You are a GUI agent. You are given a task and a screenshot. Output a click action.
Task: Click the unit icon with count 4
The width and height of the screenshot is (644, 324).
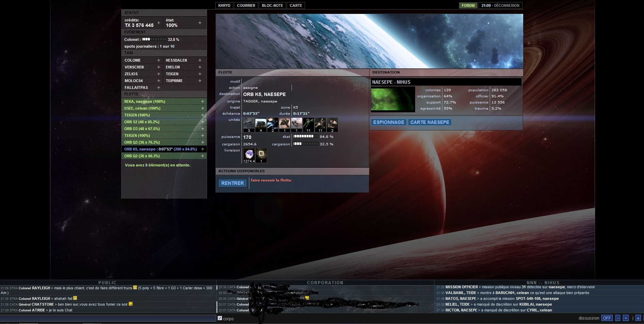pos(261,125)
